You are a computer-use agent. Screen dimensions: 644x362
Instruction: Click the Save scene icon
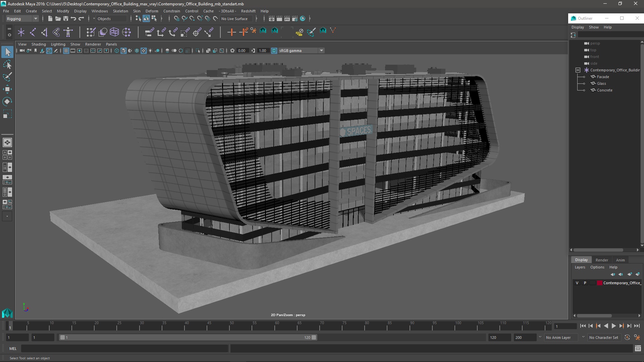pyautogui.click(x=66, y=19)
